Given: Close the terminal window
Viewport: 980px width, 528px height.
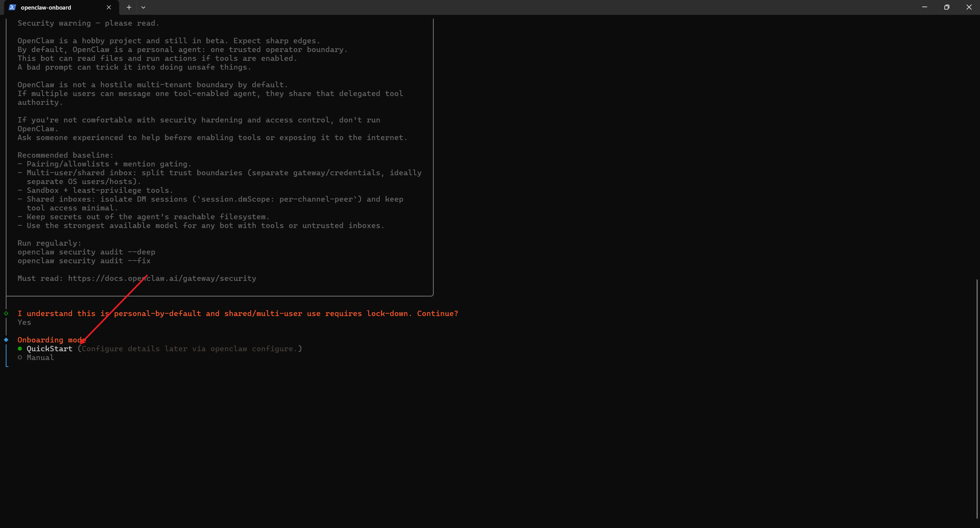Looking at the screenshot, I should pyautogui.click(x=969, y=7).
